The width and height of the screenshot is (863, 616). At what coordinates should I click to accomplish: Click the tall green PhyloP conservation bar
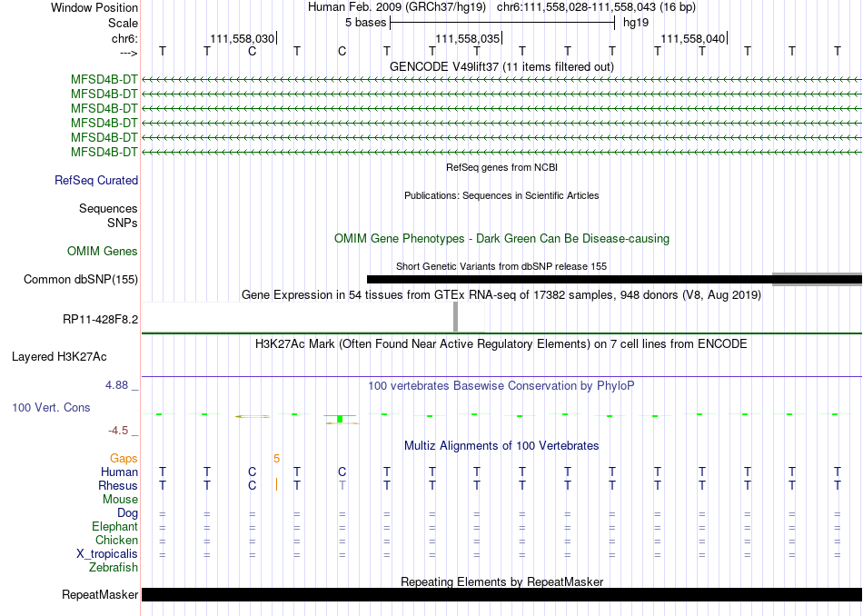[x=340, y=419]
